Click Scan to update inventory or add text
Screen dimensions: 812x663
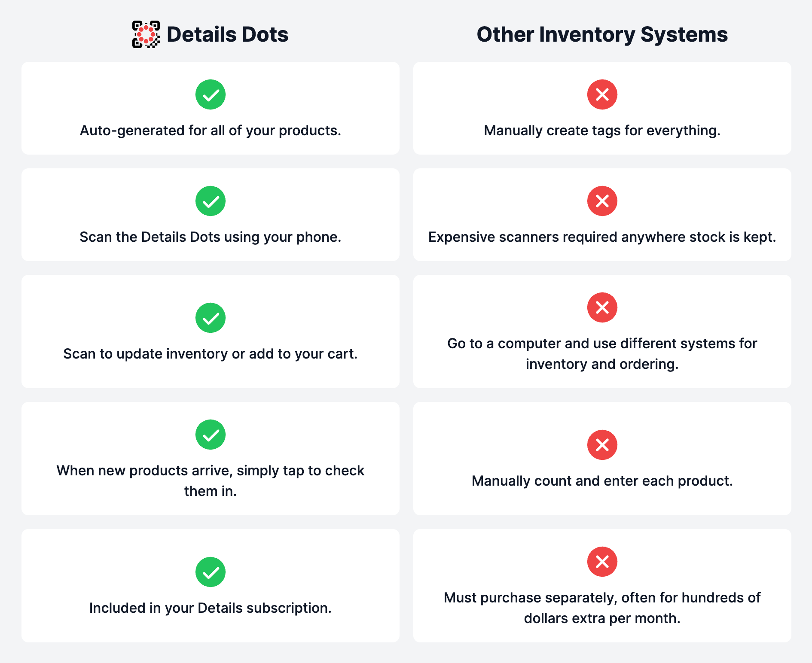211,354
